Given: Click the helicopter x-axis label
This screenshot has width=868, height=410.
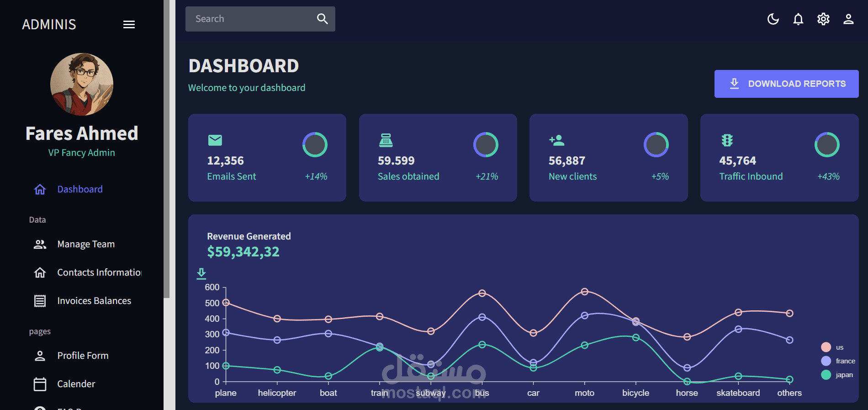Looking at the screenshot, I should 277,393.
